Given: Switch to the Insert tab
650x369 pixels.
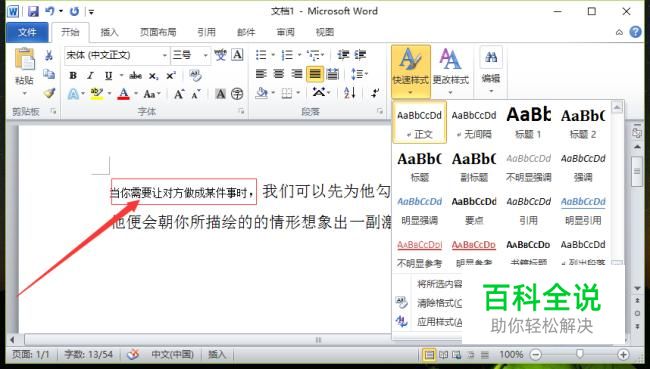Looking at the screenshot, I should click(109, 32).
